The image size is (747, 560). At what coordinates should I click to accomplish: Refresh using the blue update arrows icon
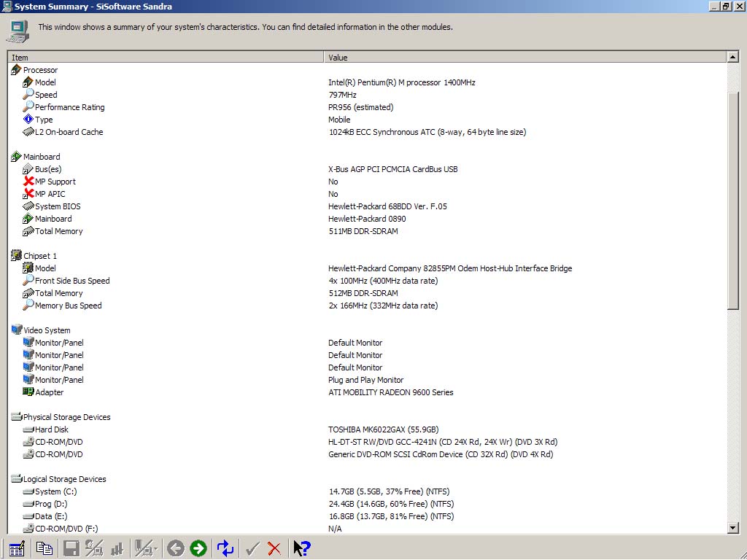(225, 548)
